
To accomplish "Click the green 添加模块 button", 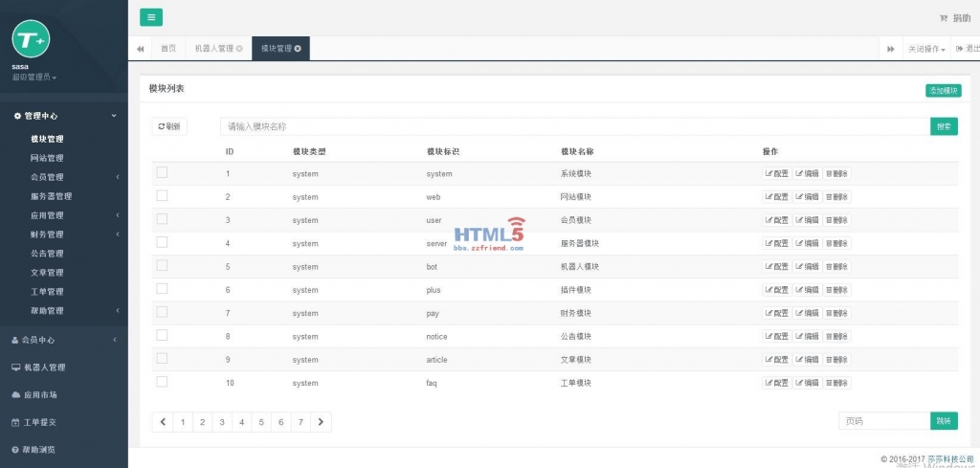I will tap(942, 90).
